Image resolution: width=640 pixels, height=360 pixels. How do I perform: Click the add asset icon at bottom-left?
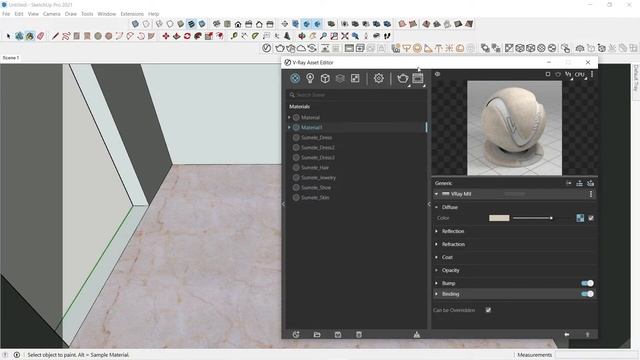click(296, 335)
